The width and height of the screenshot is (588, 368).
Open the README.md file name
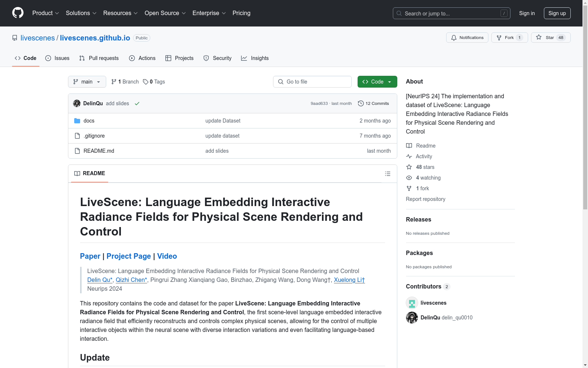click(x=99, y=151)
